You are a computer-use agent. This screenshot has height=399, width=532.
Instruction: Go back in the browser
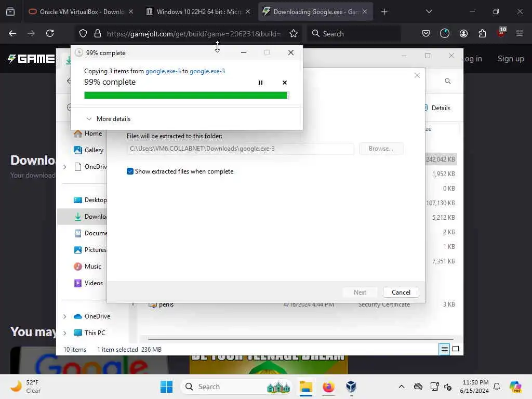click(12, 33)
